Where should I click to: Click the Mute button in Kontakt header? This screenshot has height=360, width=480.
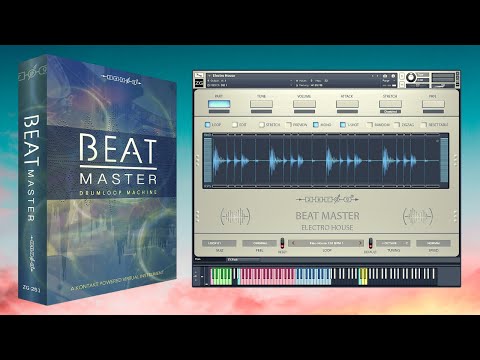click(402, 85)
